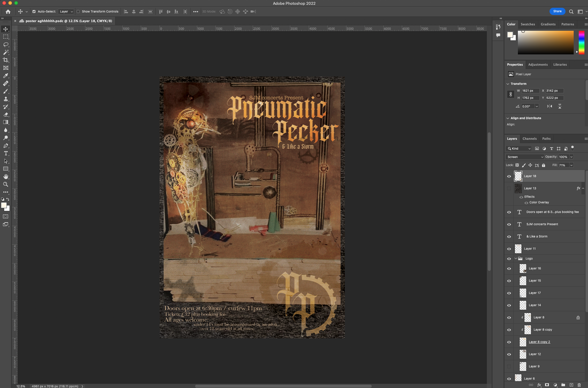Select the History Brush tool
The width and height of the screenshot is (588, 388).
coord(6,106)
